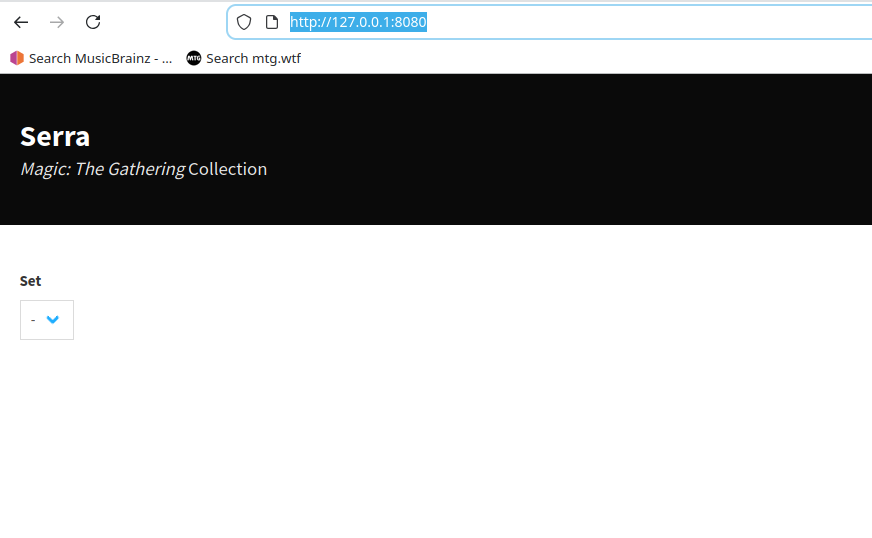Click the Serra page heading
Viewport: 872px width, 538px height.
tap(55, 137)
